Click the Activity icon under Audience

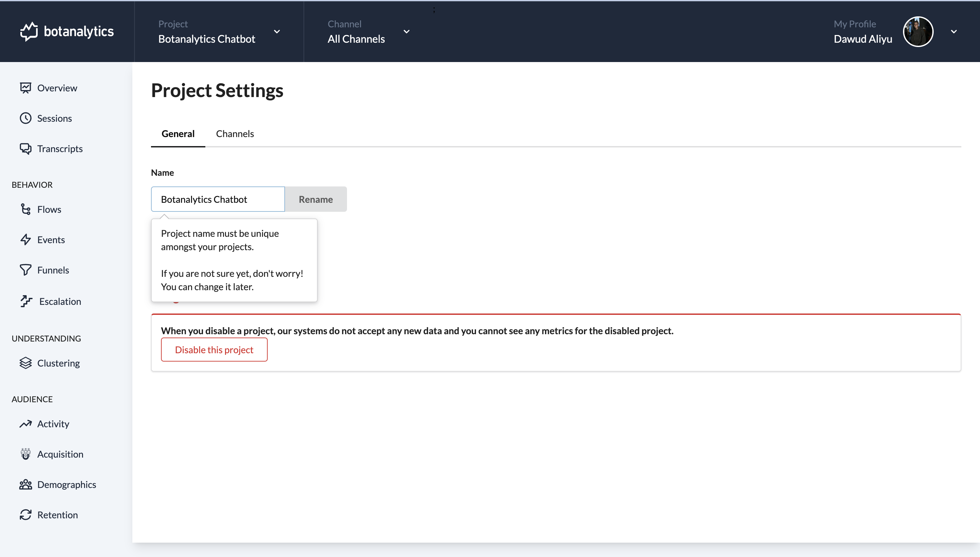point(26,424)
